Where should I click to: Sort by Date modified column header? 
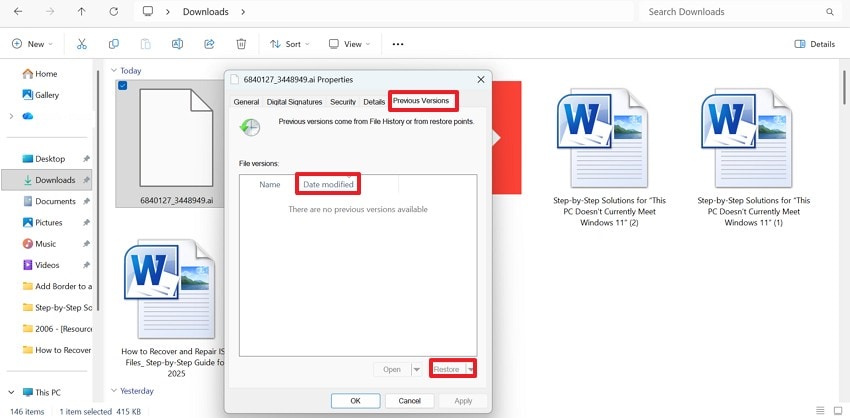[329, 185]
